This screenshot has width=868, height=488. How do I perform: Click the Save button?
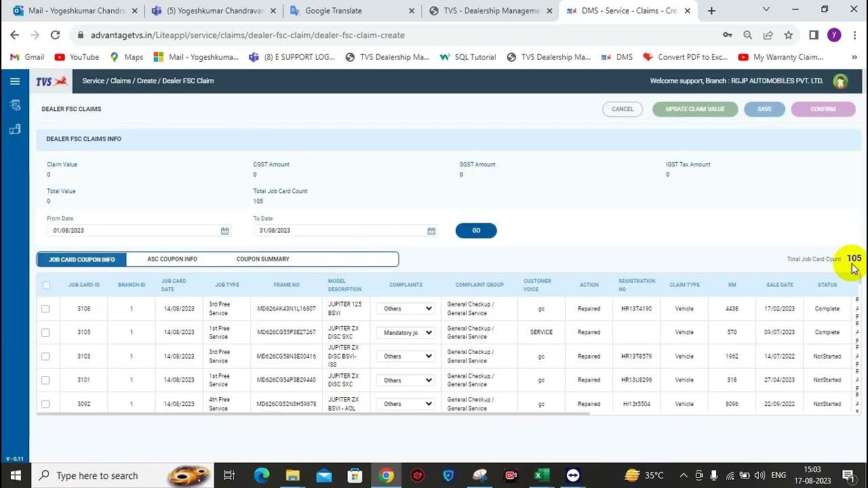764,109
